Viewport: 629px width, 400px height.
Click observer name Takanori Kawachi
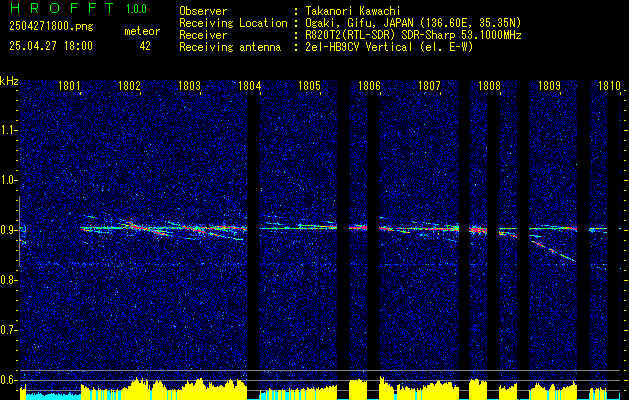353,11
